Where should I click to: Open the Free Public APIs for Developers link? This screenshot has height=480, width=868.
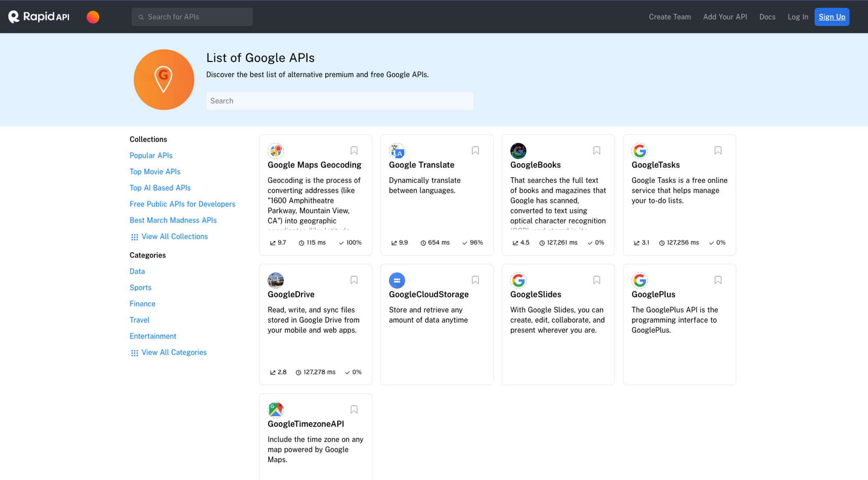click(x=182, y=204)
